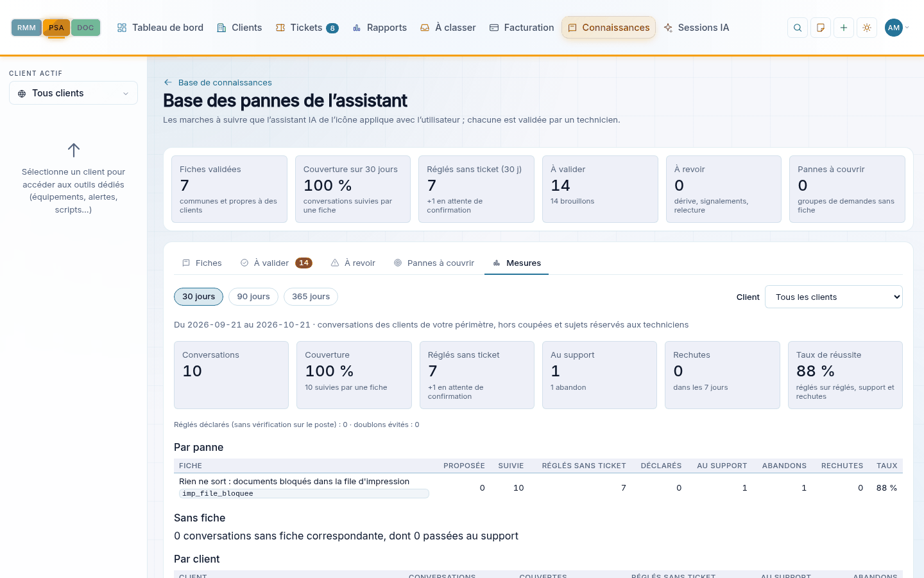Click the Fiches validées summary card

(x=229, y=189)
